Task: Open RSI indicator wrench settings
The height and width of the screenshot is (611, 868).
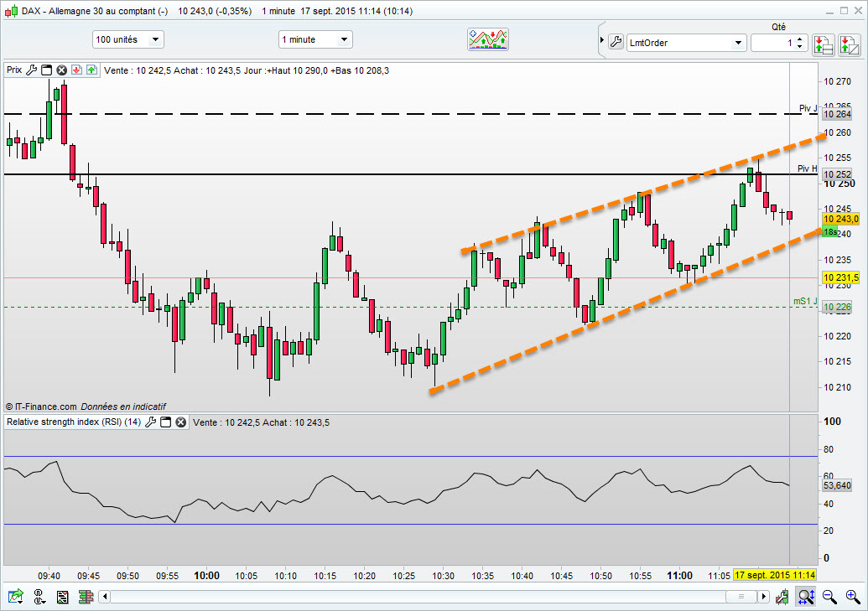Action: [151, 422]
